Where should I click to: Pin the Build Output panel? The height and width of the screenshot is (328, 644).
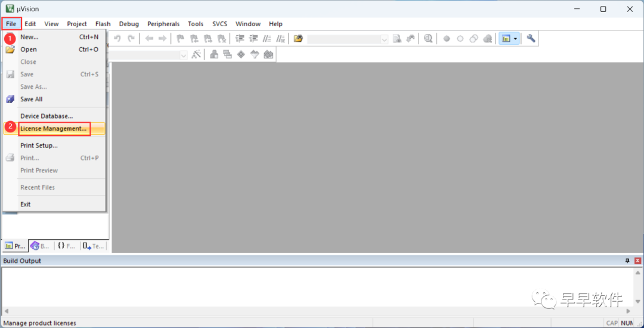tap(627, 261)
